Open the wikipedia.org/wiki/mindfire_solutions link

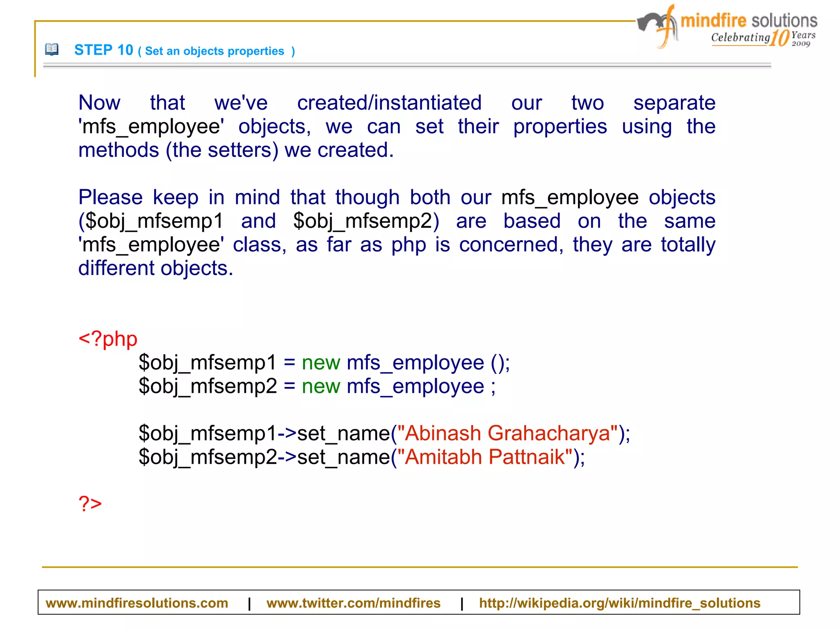(620, 603)
